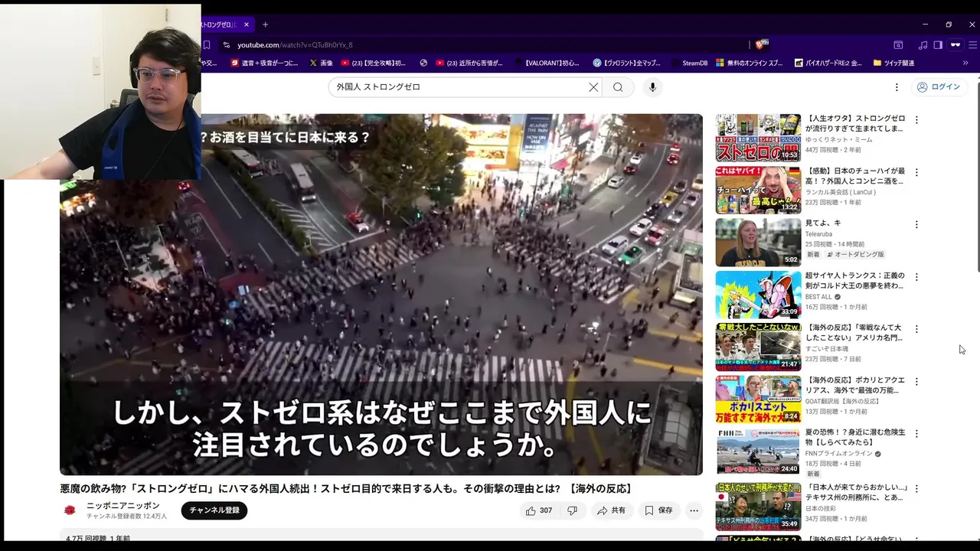980x551 pixels.
Task: Like the video with thumbs-up 307
Action: click(x=539, y=510)
